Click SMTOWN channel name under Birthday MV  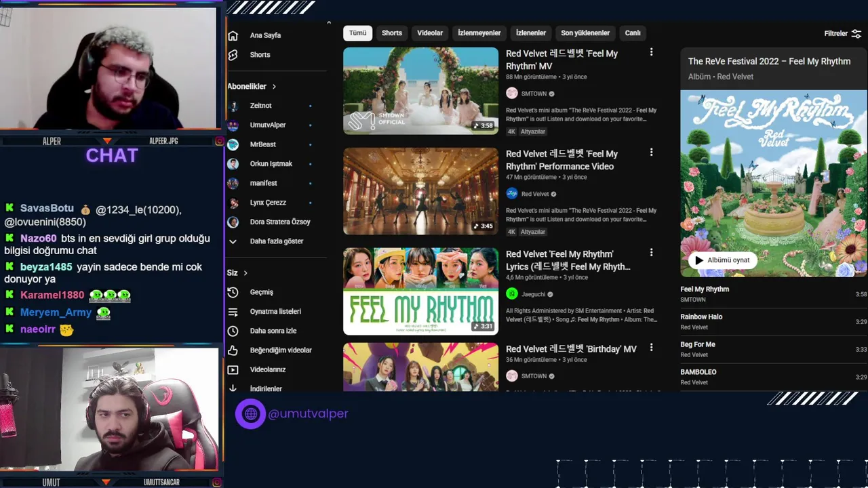coord(534,376)
